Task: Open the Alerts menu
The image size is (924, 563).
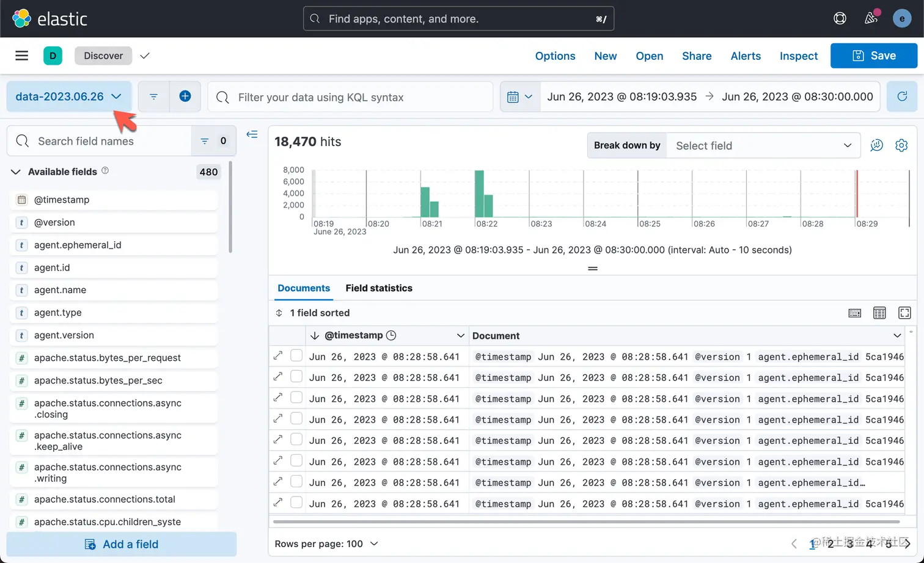Action: [746, 56]
